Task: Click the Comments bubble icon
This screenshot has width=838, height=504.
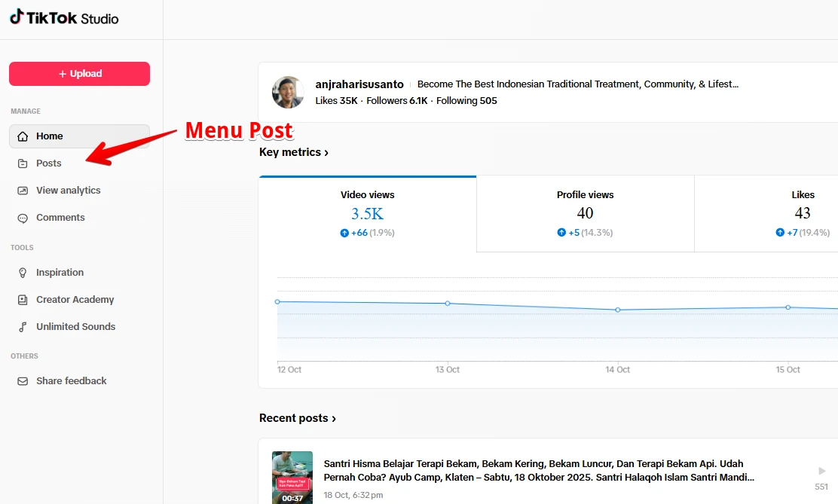Action: pyautogui.click(x=23, y=218)
